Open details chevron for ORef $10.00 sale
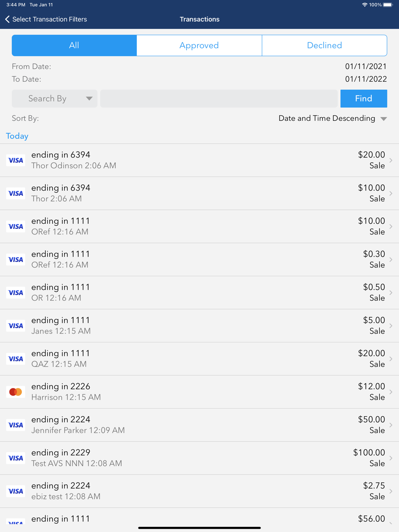The image size is (399, 532). 391,227
